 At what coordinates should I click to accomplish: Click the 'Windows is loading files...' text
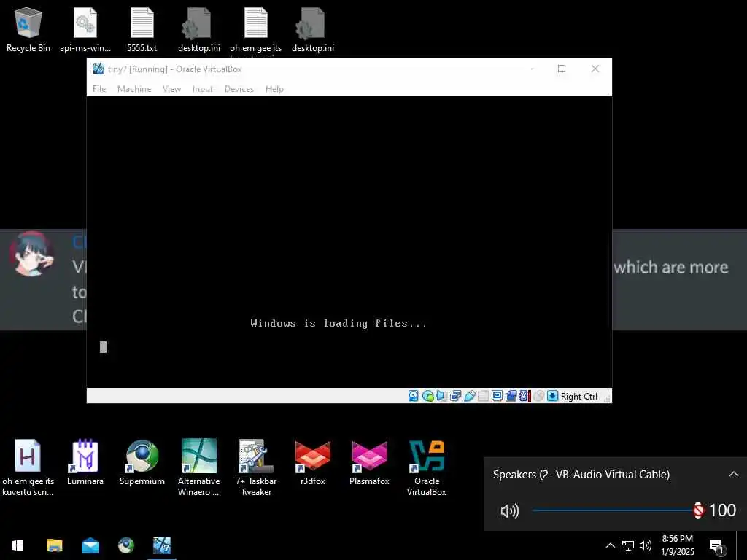[338, 323]
